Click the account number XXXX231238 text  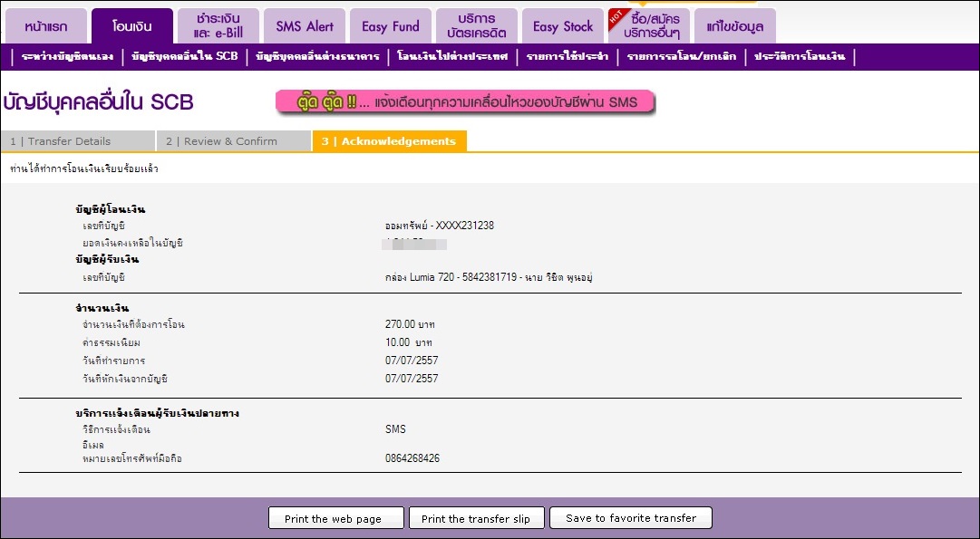tap(464, 226)
